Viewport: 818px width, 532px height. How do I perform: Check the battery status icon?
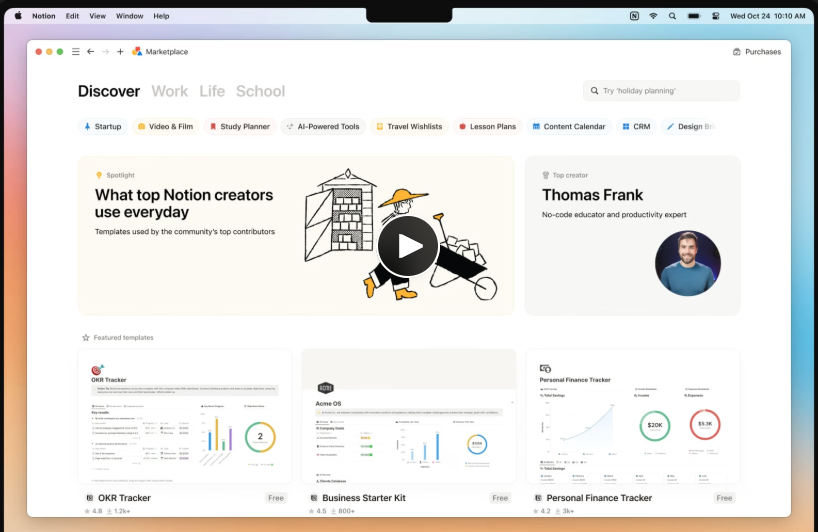[x=694, y=16]
